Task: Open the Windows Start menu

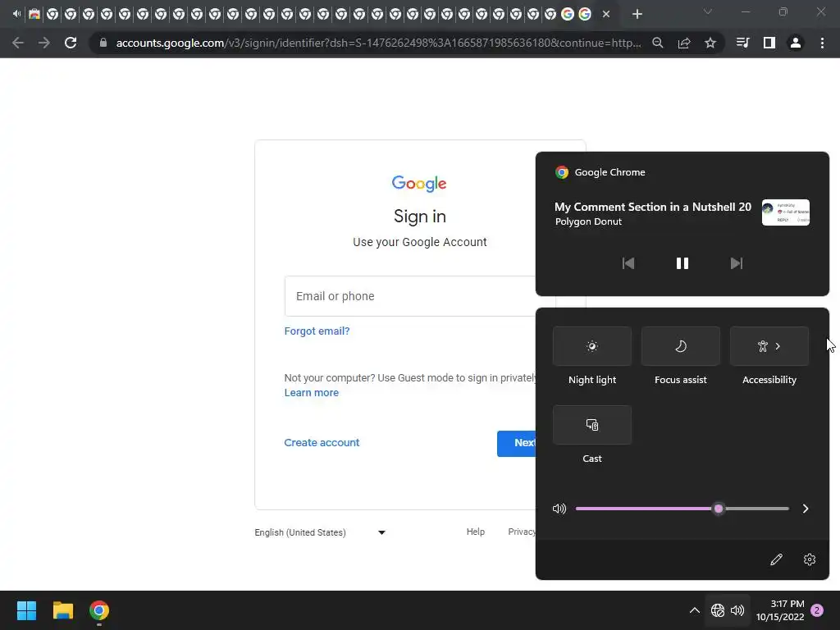Action: (26, 610)
